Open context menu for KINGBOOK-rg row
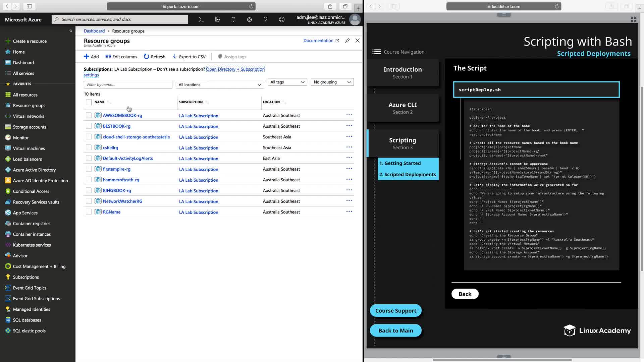 pos(349,190)
